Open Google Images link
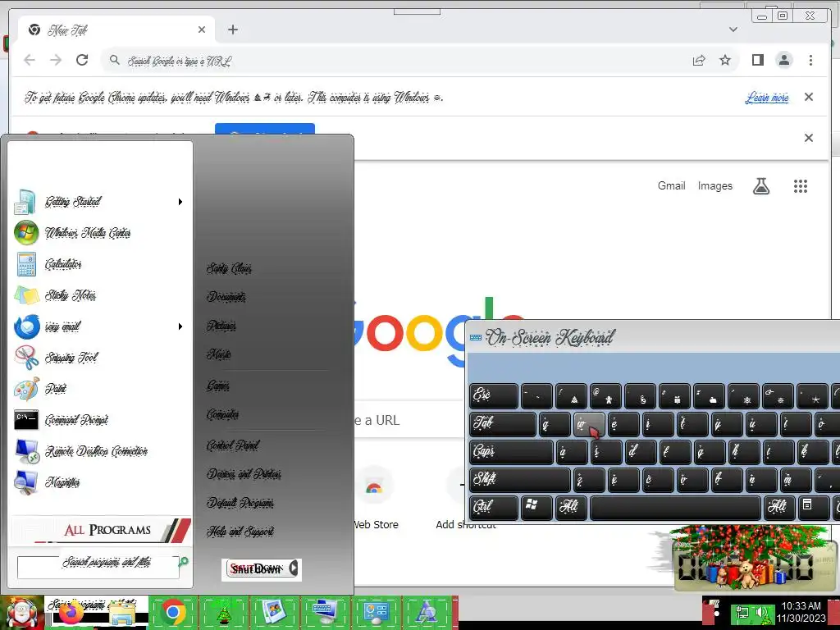This screenshot has width=840, height=630. point(714,186)
